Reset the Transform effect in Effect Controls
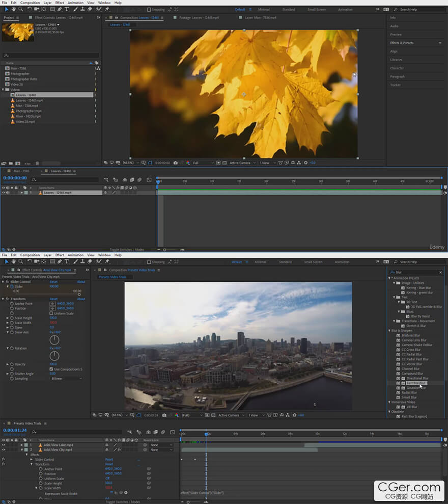448x504 pixels. click(53, 299)
